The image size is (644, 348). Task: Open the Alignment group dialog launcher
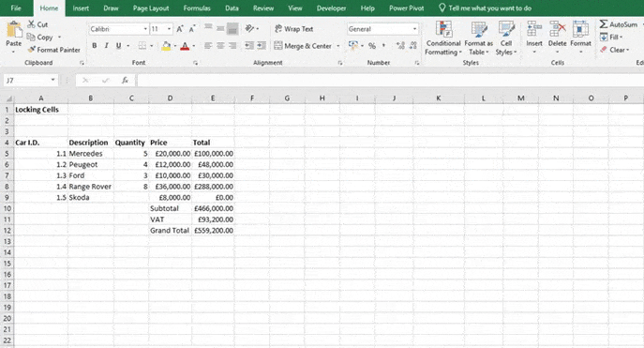(340, 63)
